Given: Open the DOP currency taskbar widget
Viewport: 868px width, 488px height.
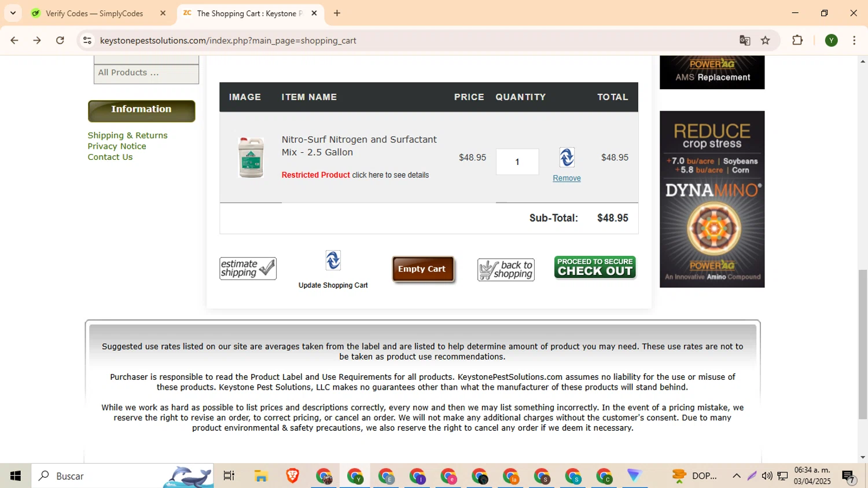Looking at the screenshot, I should pyautogui.click(x=694, y=476).
